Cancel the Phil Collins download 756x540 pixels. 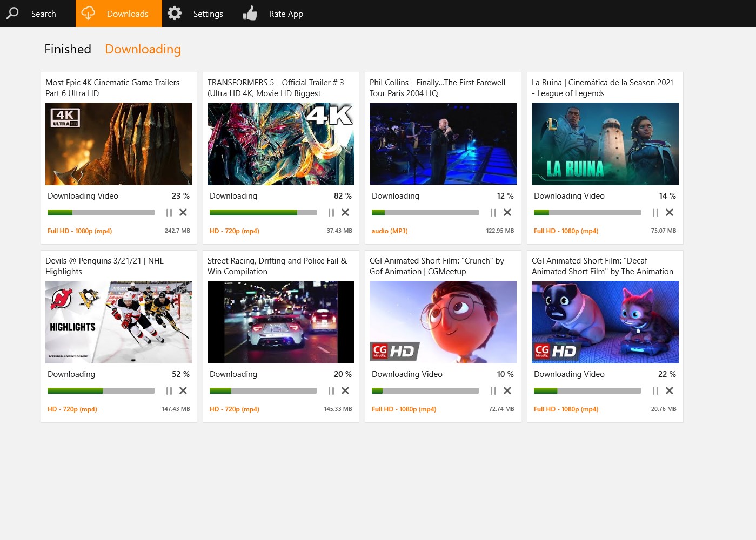tap(507, 212)
